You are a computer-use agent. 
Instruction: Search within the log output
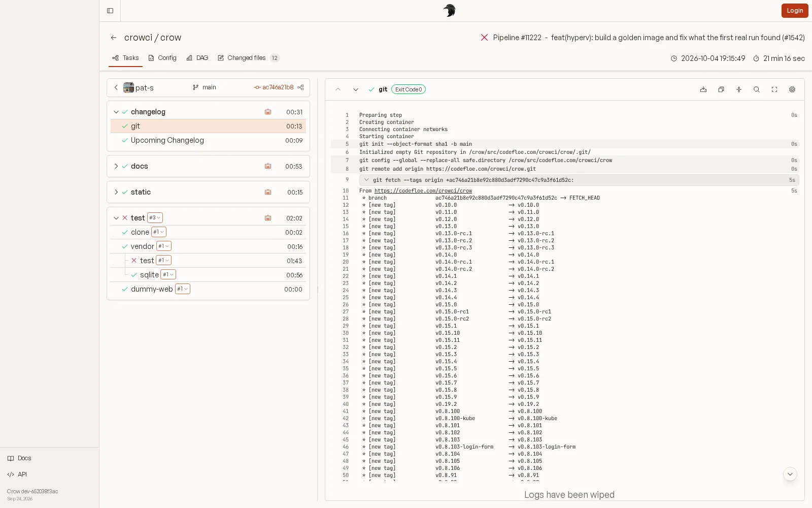point(757,89)
